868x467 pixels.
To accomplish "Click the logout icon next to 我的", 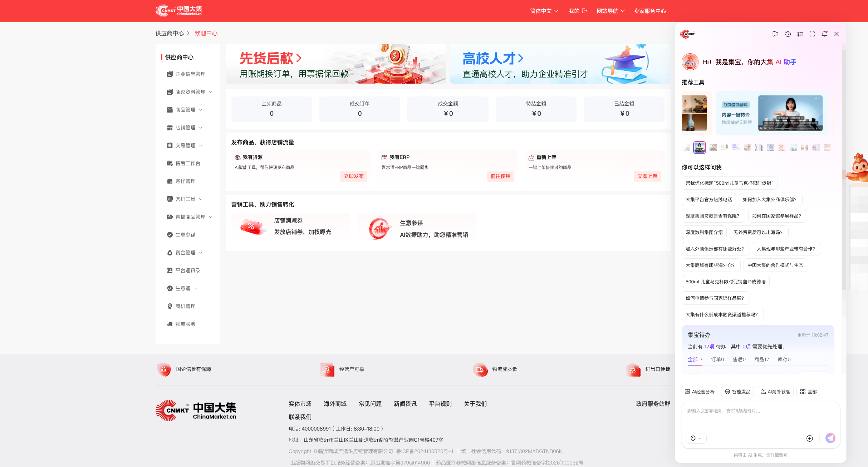I will coord(585,11).
